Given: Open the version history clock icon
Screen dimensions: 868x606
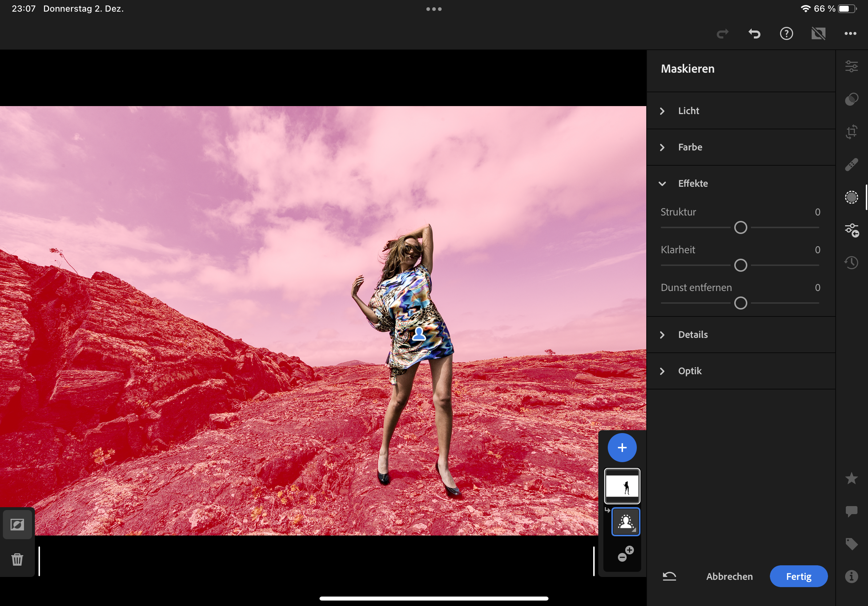Looking at the screenshot, I should coord(851,263).
